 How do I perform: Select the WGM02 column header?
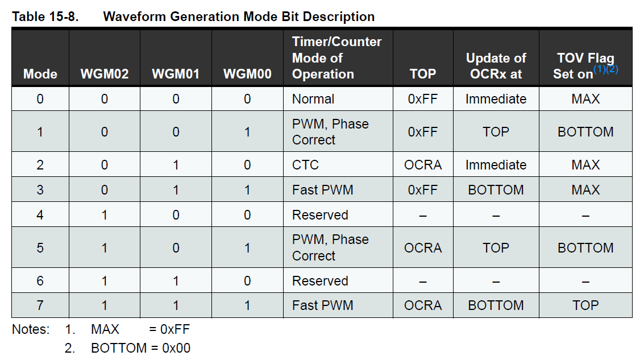click(x=105, y=74)
